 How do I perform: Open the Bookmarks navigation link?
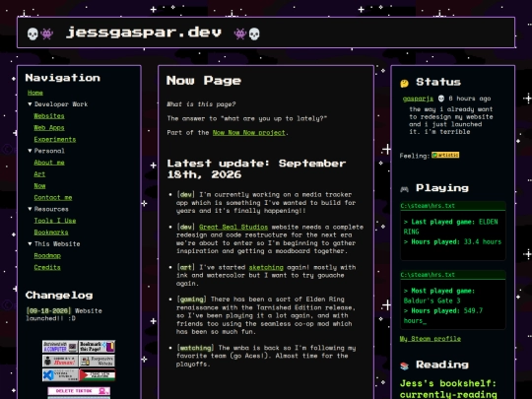coord(51,233)
